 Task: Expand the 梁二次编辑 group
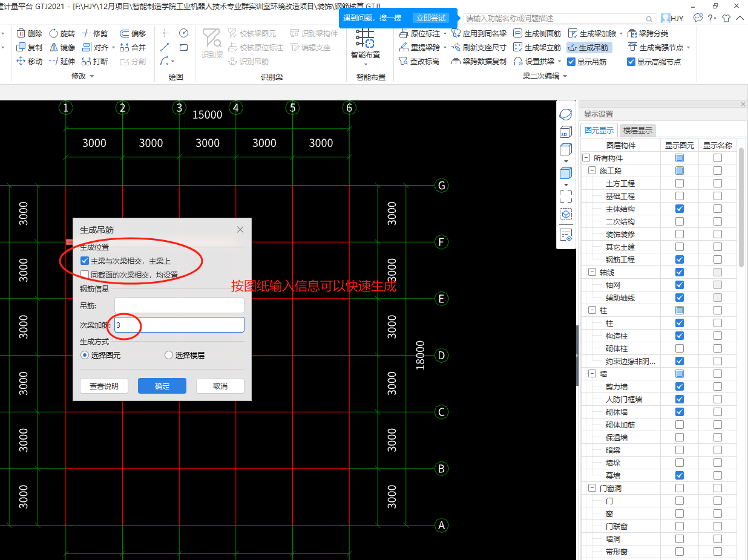[x=565, y=76]
